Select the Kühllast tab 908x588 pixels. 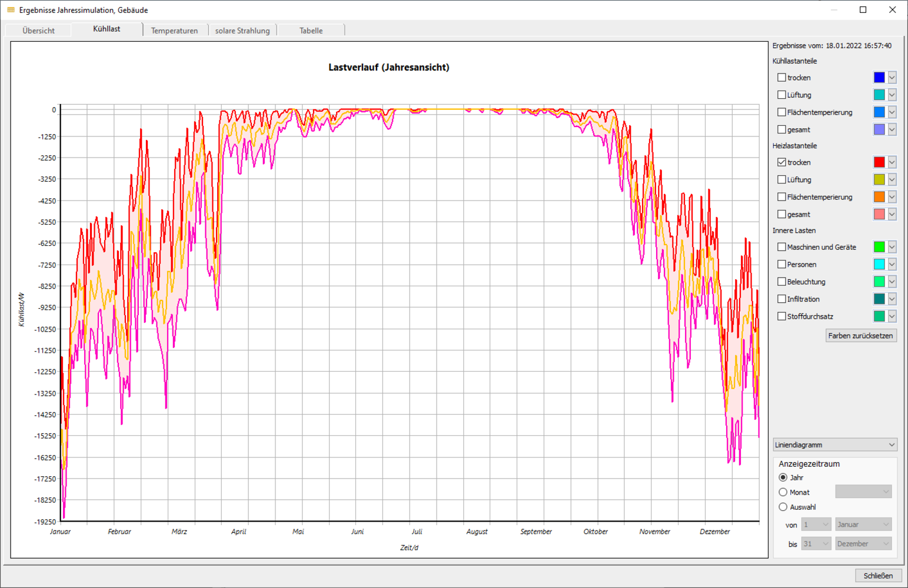tap(107, 29)
